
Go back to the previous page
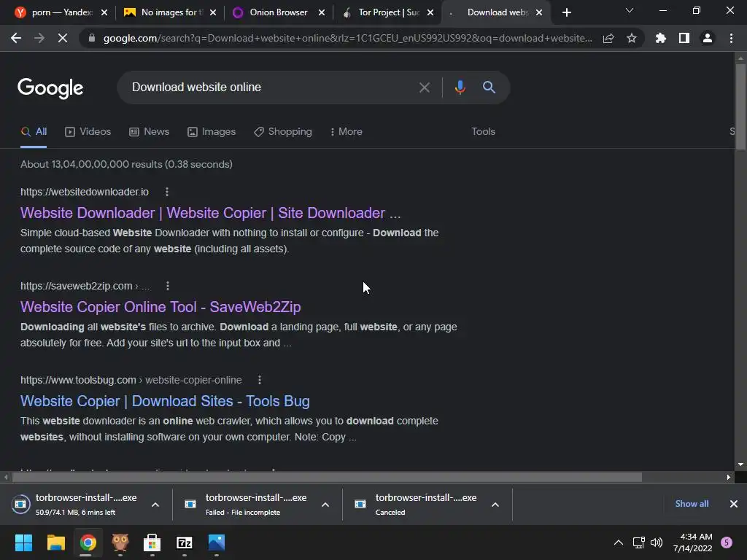[16, 38]
